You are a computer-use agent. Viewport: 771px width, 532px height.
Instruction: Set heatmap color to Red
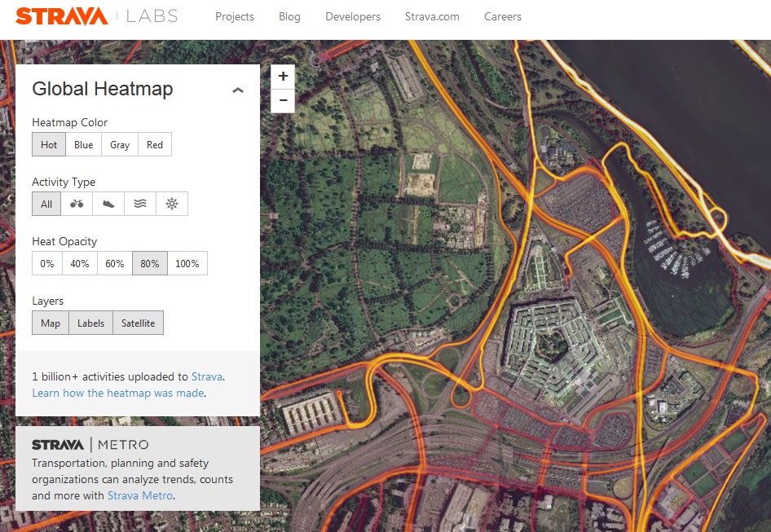pos(154,144)
